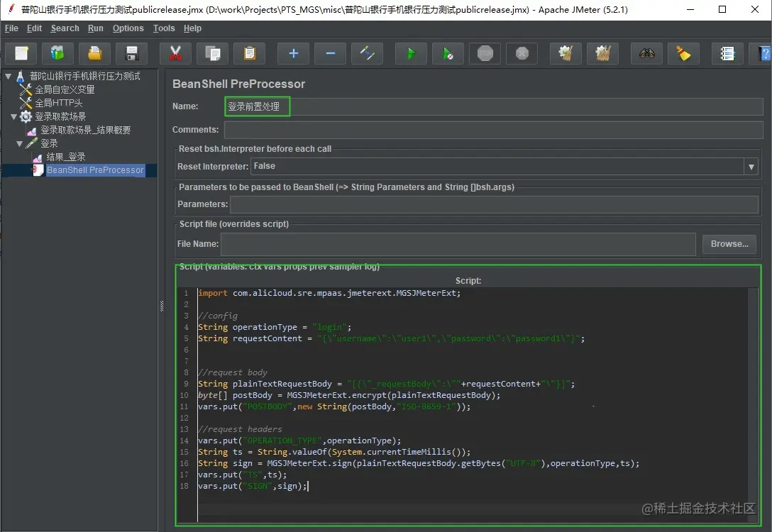This screenshot has height=532, width=772.
Task: Open the Run menu
Action: tap(95, 28)
